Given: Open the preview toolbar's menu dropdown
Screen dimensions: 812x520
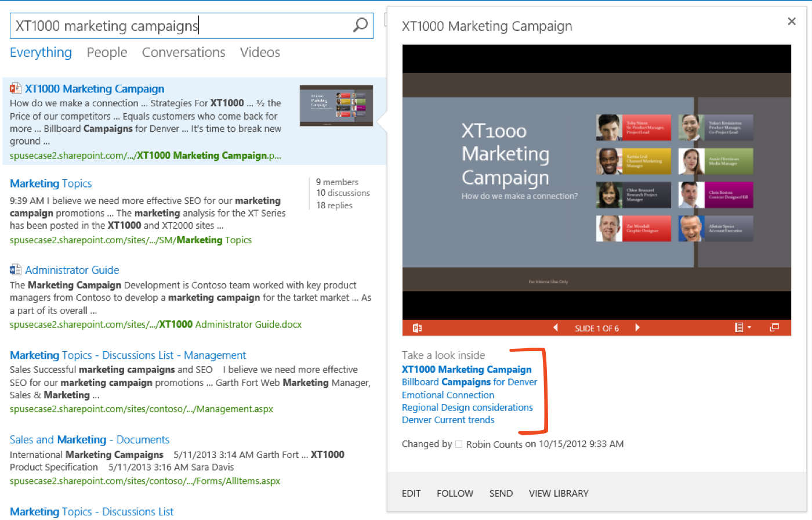Looking at the screenshot, I should pyautogui.click(x=742, y=328).
